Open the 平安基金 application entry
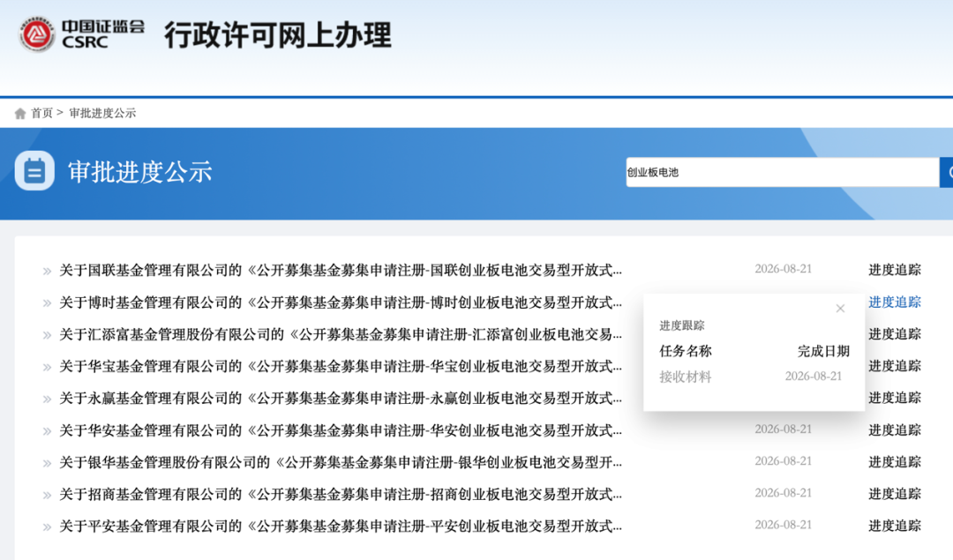Image resolution: width=953 pixels, height=560 pixels. click(x=341, y=526)
